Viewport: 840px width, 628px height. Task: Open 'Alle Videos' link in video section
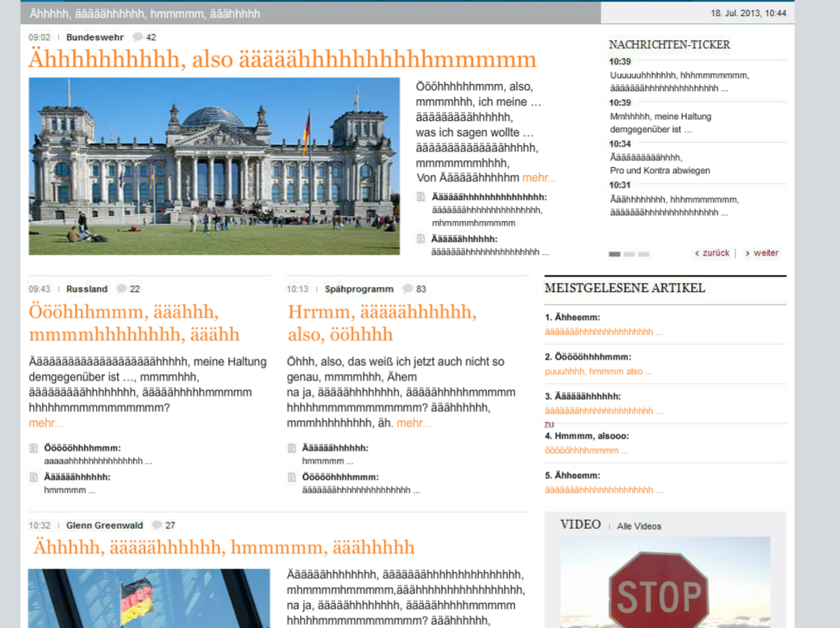tap(638, 526)
